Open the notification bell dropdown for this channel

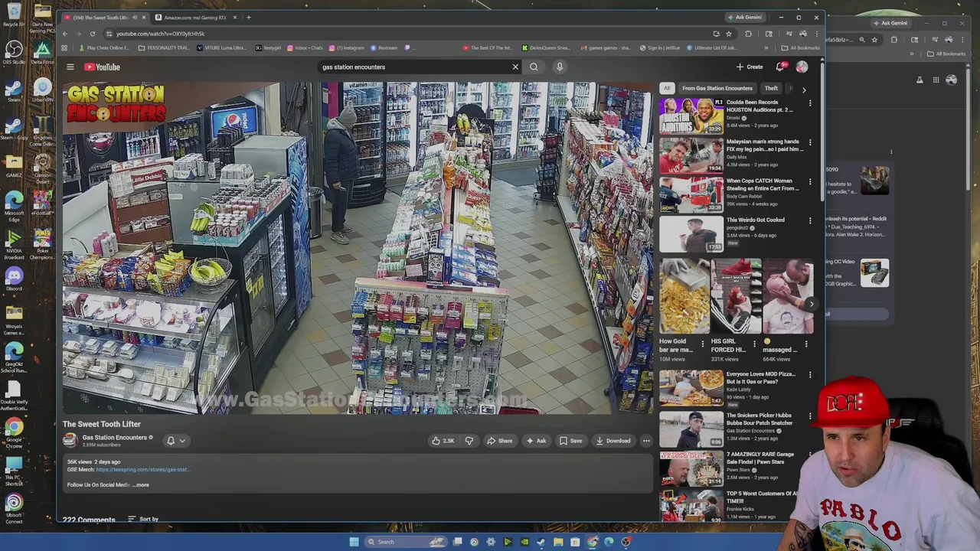tap(175, 441)
